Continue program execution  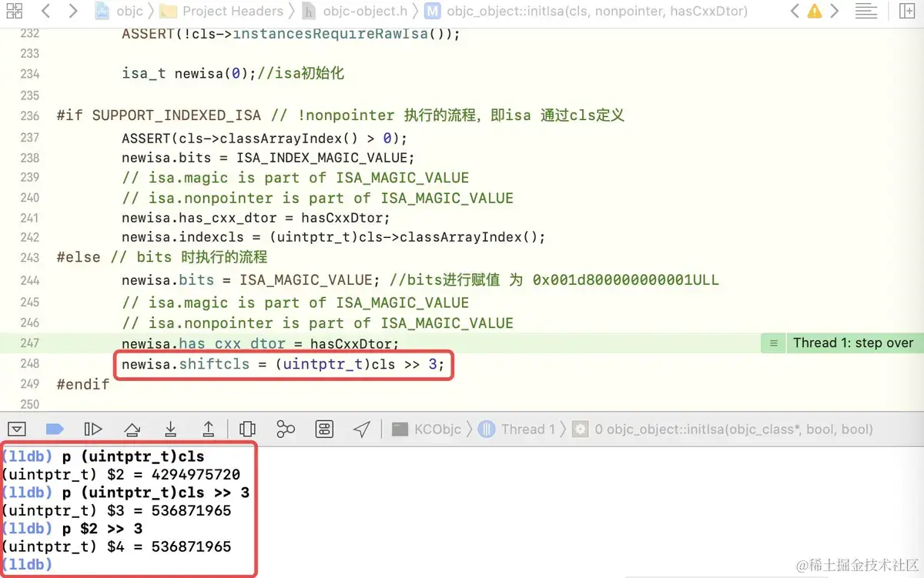tap(92, 429)
